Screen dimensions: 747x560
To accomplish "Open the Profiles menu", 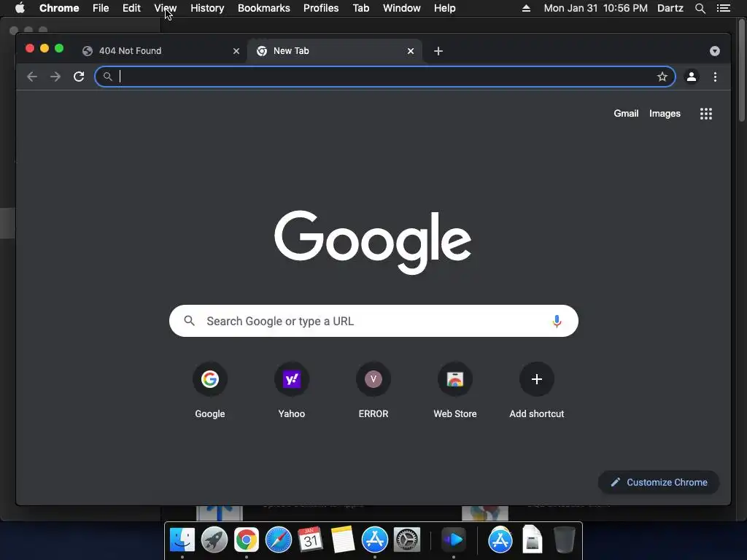I will 321,8.
